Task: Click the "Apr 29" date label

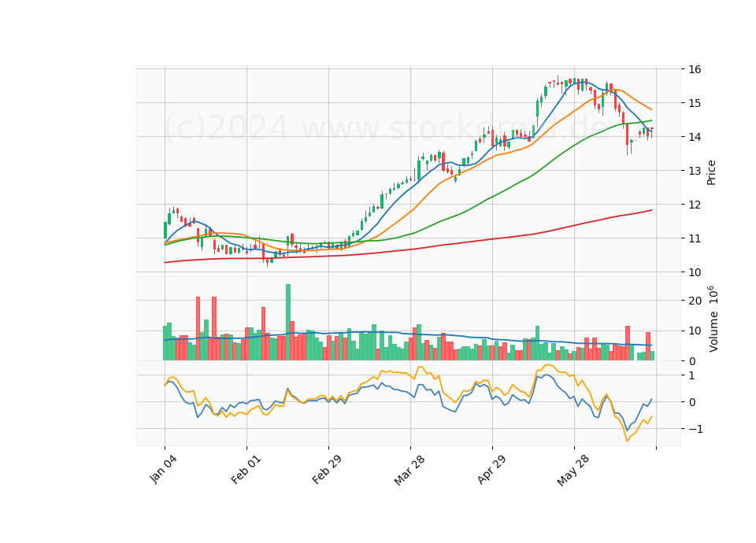Action: (x=491, y=469)
